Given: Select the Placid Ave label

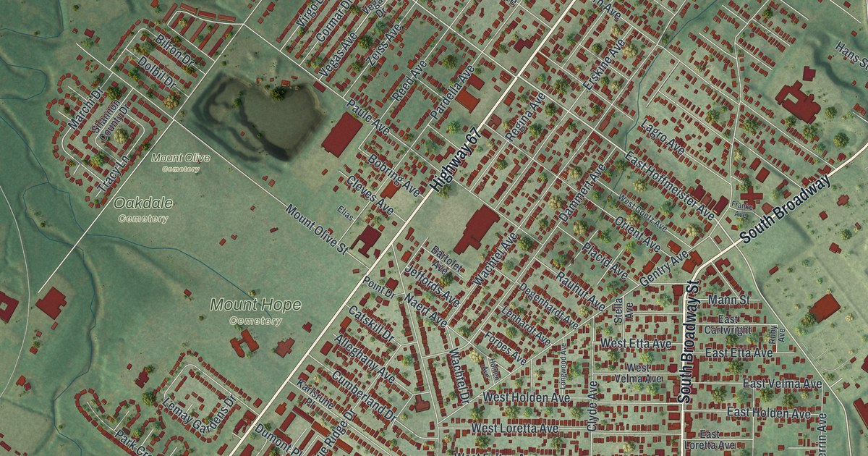Looking at the screenshot, I should coord(606,261).
